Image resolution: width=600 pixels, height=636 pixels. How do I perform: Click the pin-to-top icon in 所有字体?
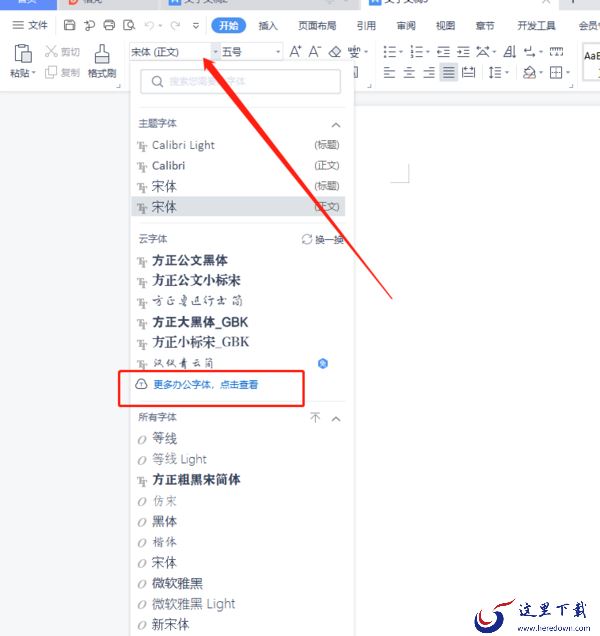315,418
